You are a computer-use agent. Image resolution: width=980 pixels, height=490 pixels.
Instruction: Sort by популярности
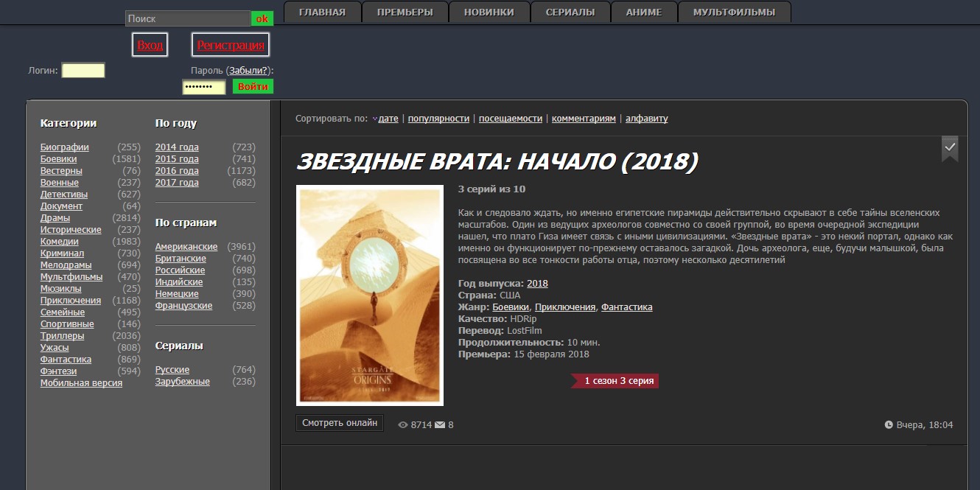(438, 119)
